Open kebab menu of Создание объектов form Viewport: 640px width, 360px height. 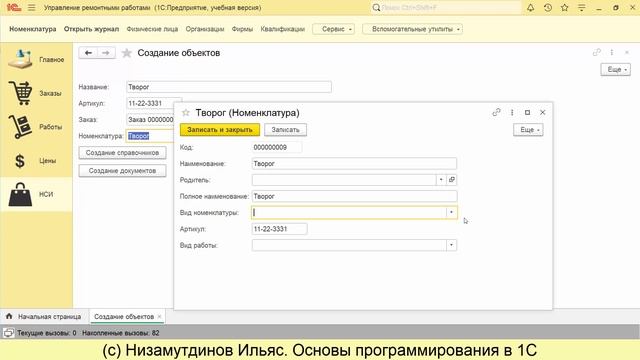tap(611, 52)
